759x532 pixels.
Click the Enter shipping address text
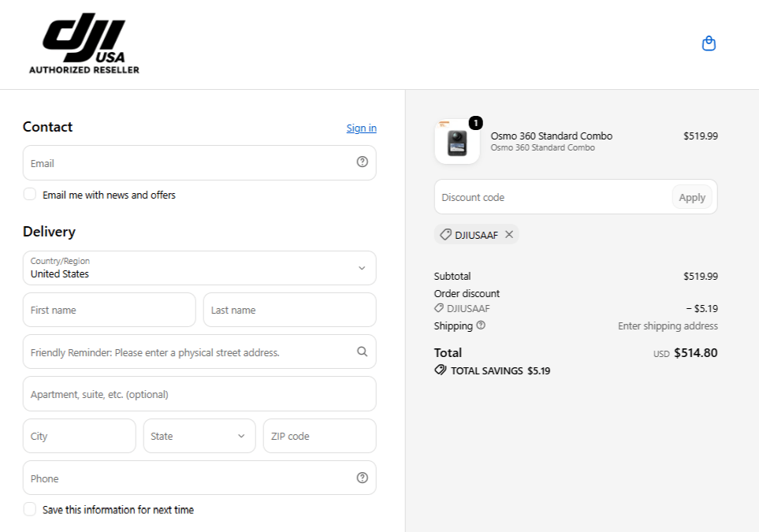click(668, 326)
